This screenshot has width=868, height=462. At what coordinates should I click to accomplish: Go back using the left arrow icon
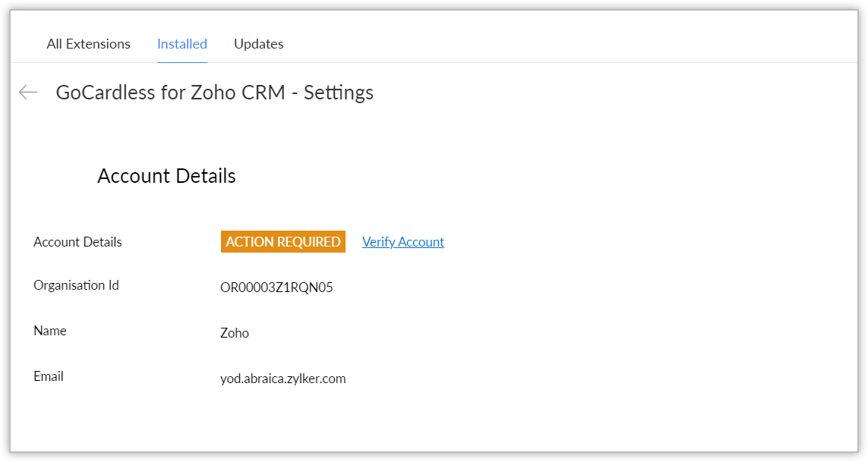(28, 93)
